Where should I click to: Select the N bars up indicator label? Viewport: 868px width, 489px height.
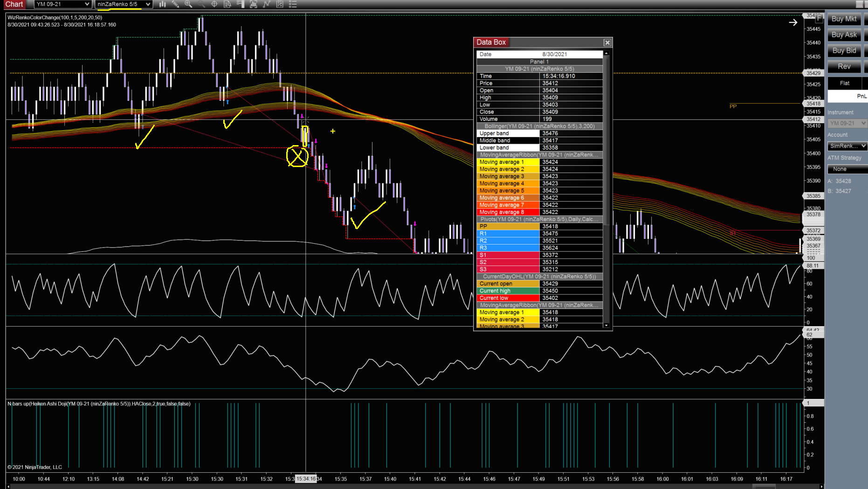click(99, 404)
